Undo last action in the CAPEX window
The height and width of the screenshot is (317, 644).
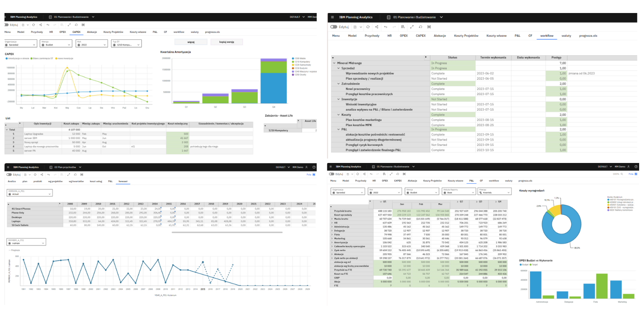click(48, 25)
